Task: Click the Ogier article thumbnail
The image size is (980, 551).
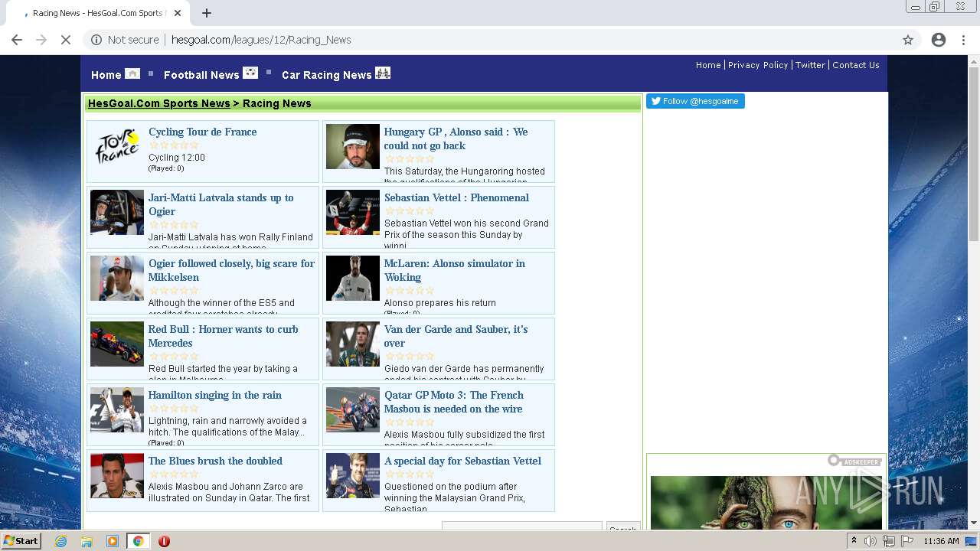Action: (117, 279)
